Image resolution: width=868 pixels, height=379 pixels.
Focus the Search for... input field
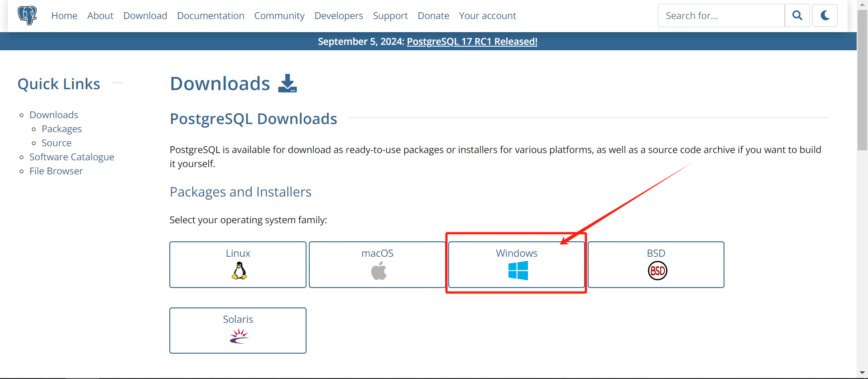point(721,15)
